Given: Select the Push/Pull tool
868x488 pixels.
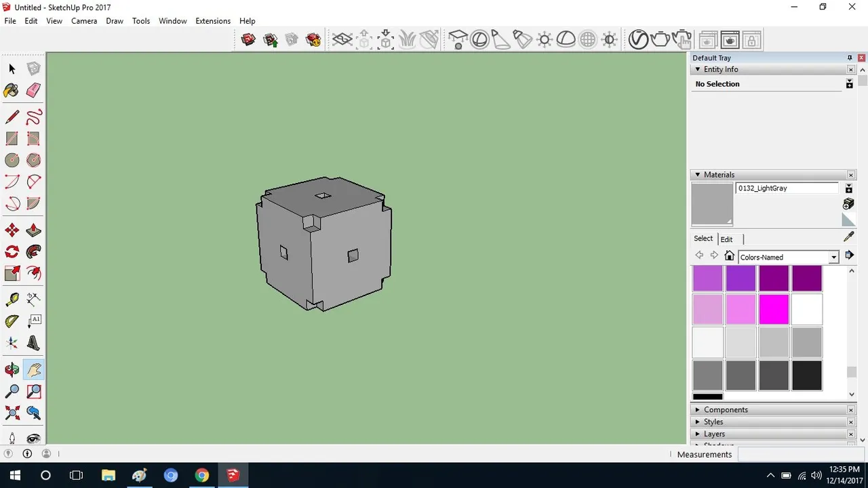Looking at the screenshot, I should coord(33,230).
